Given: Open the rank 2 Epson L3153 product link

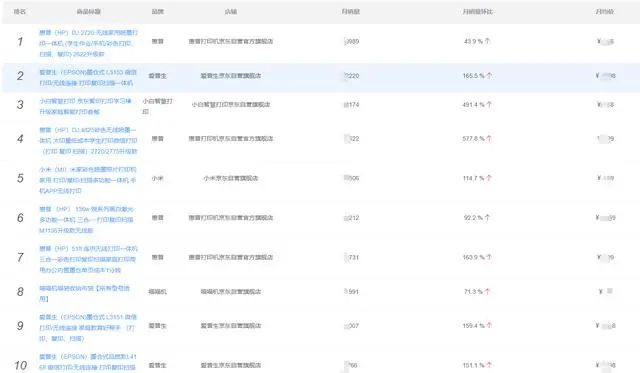Looking at the screenshot, I should pos(88,78).
